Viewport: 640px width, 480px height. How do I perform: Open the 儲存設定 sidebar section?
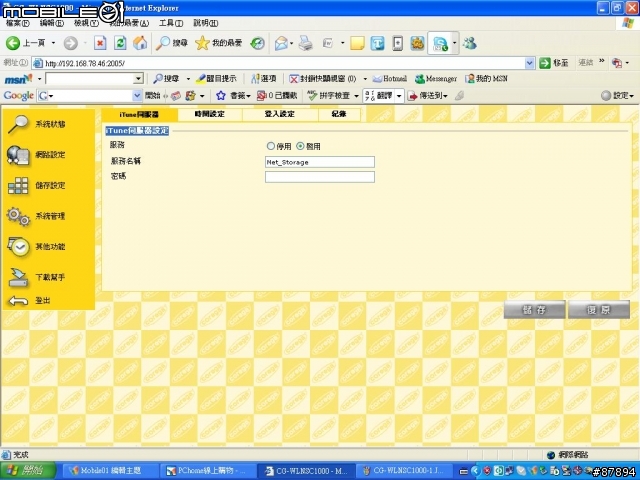pos(36,186)
